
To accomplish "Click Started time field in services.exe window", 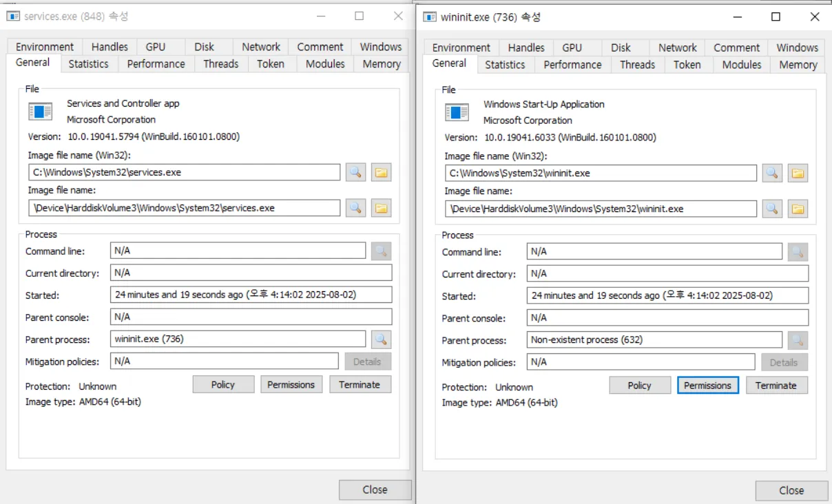I will point(251,295).
